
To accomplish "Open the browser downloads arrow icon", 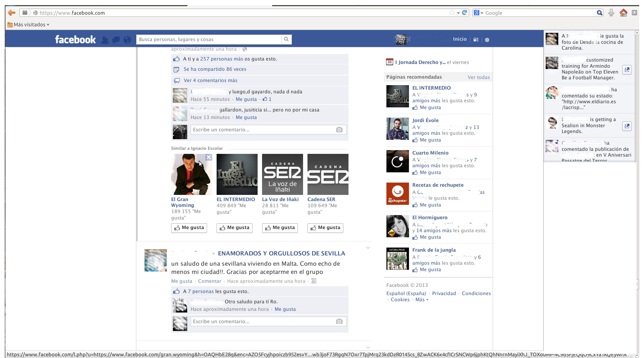I will pos(611,13).
